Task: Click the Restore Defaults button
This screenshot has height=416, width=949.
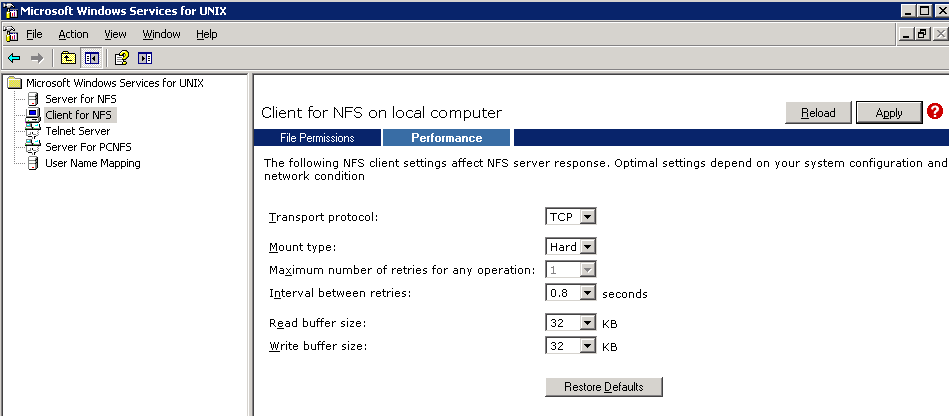Action: point(604,387)
